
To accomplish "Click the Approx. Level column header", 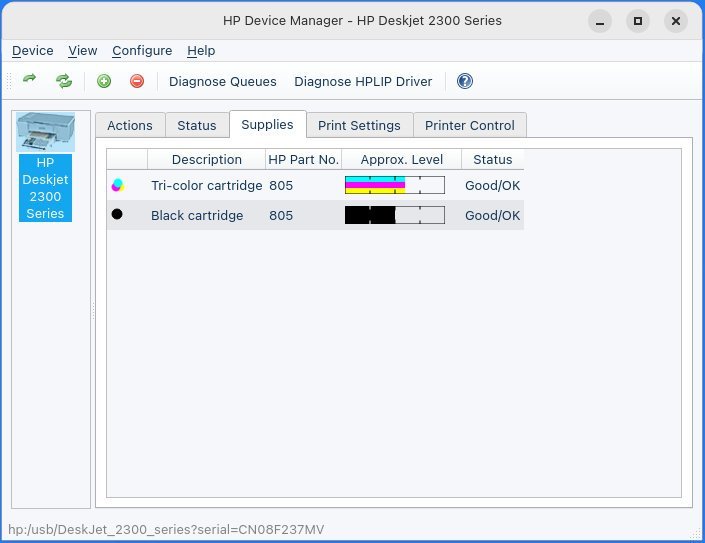I will pos(402,160).
